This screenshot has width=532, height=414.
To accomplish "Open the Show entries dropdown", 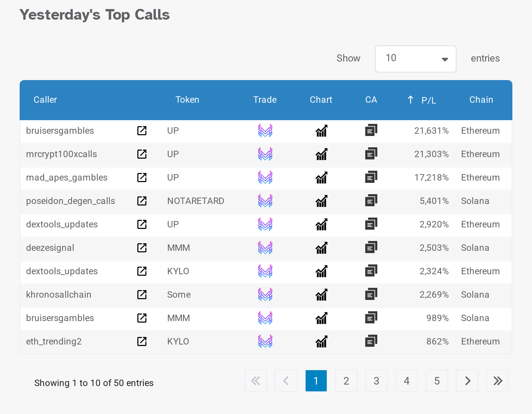I will point(415,59).
